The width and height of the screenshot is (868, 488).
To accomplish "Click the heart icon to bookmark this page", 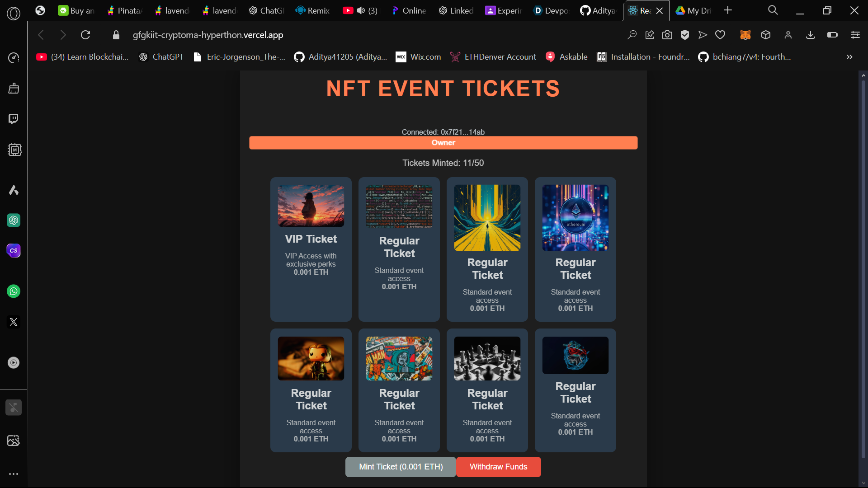I will 719,35.
